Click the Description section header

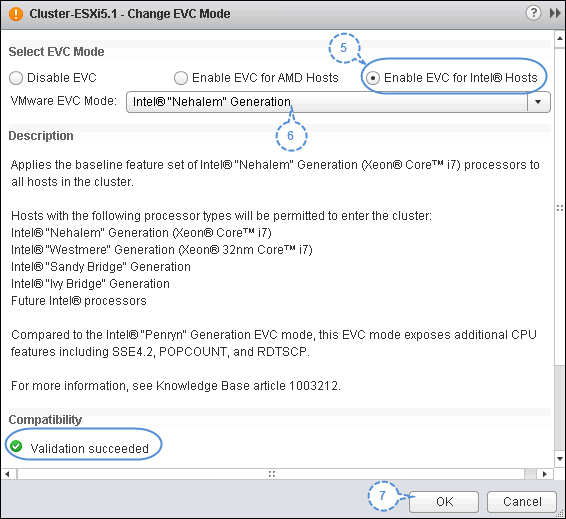(41, 136)
